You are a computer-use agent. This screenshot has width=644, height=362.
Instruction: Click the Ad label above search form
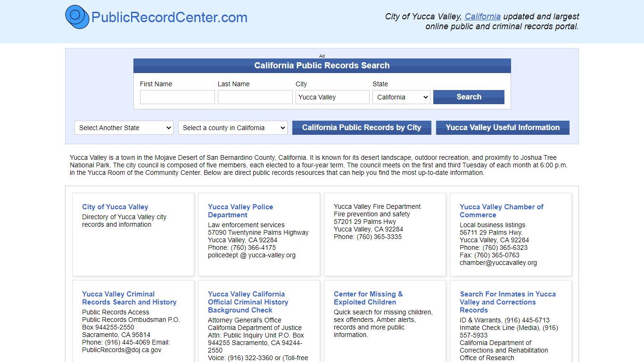coord(322,56)
